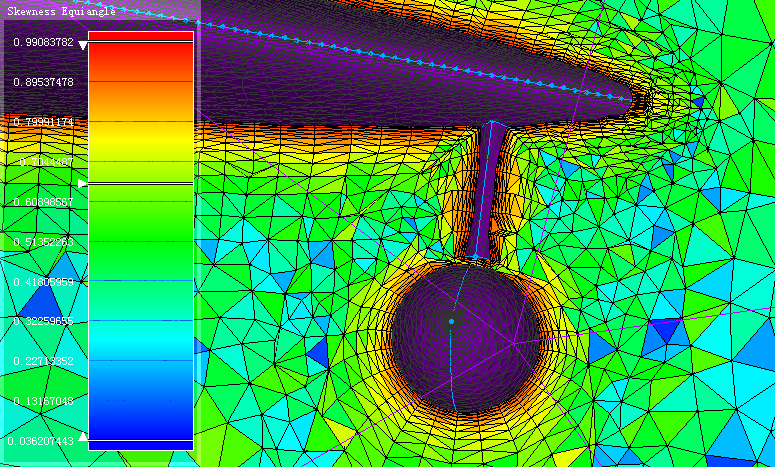The height and width of the screenshot is (467, 775).
Task: Click the 0.99083782 maximum value label
Action: pyautogui.click(x=43, y=43)
